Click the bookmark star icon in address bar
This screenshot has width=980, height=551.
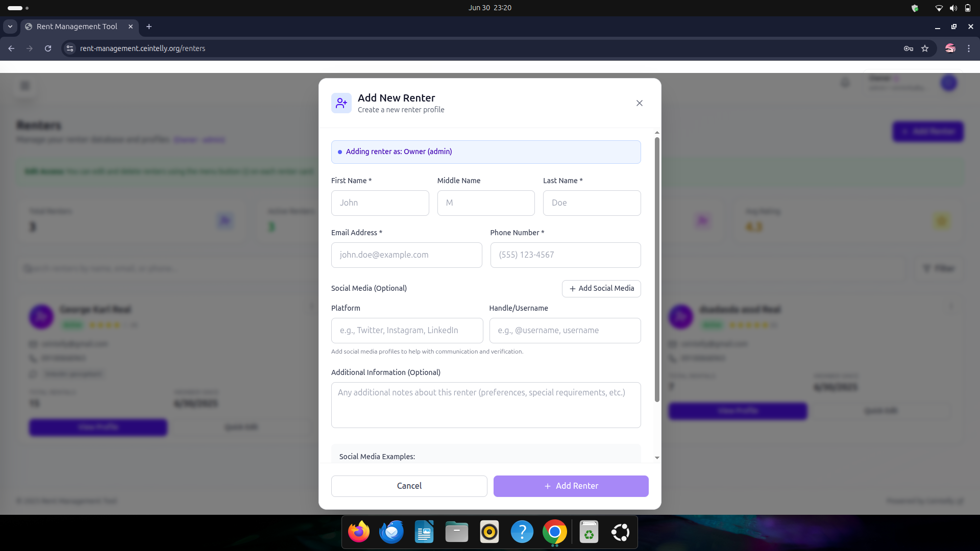pos(925,48)
